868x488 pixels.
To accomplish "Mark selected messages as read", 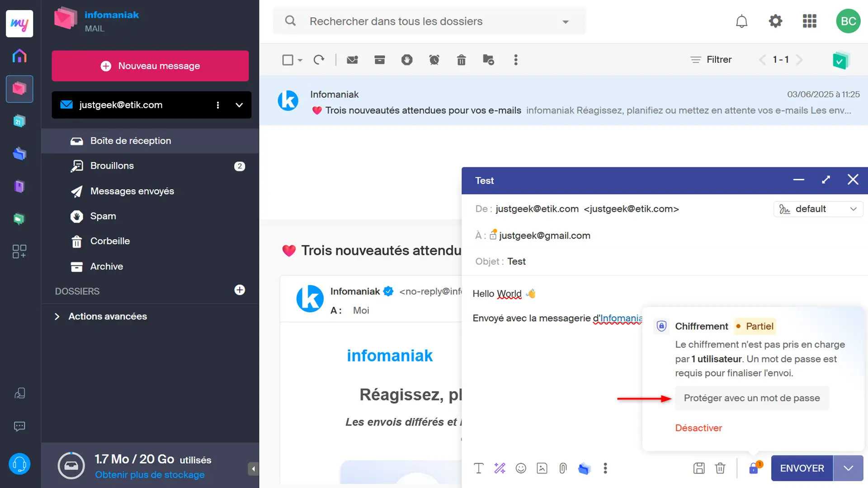I will (x=352, y=60).
